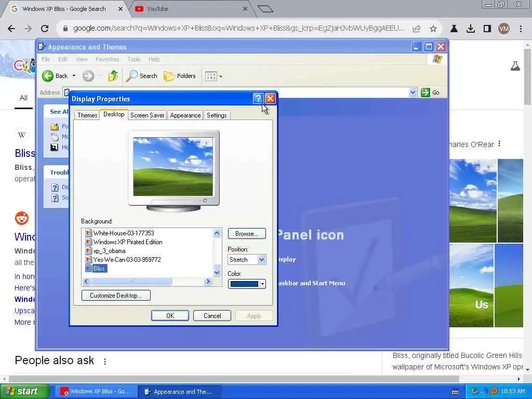The width and height of the screenshot is (532, 399).
Task: Open the View menu in Explorer
Action: click(82, 59)
